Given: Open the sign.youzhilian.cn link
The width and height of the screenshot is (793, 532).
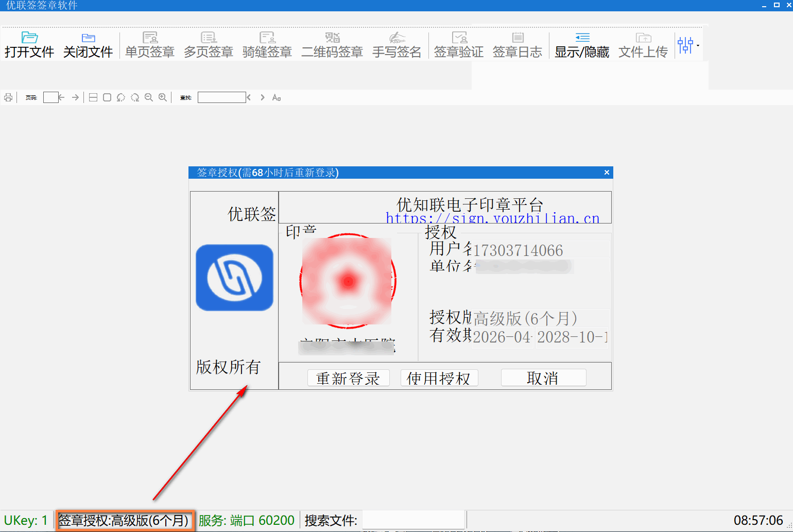Looking at the screenshot, I should click(x=492, y=218).
